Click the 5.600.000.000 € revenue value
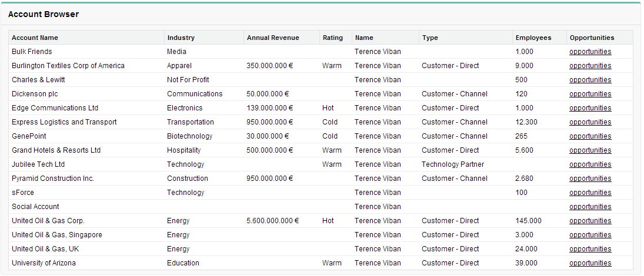This screenshot has width=644, height=276. (x=273, y=221)
